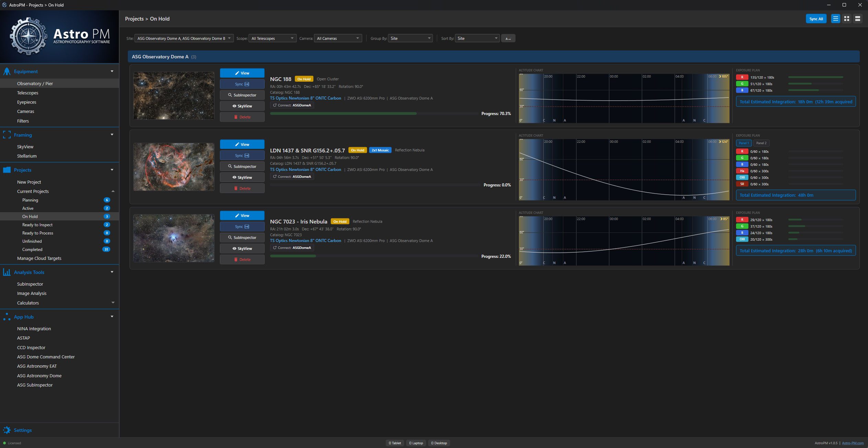Viewport: 868px width, 448px height.
Task: Open the Group By dropdown
Action: pyautogui.click(x=410, y=38)
